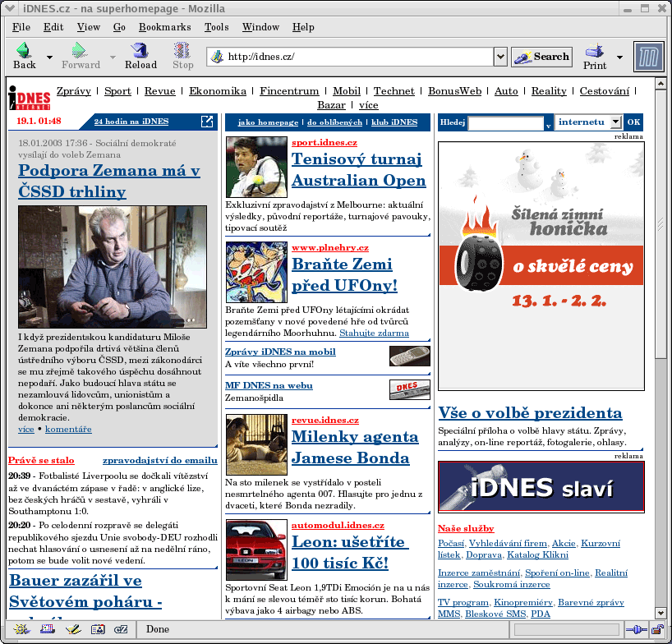Click 'Stahujte zdarma' download link
Viewport: 672px width, 644px height.
click(374, 333)
